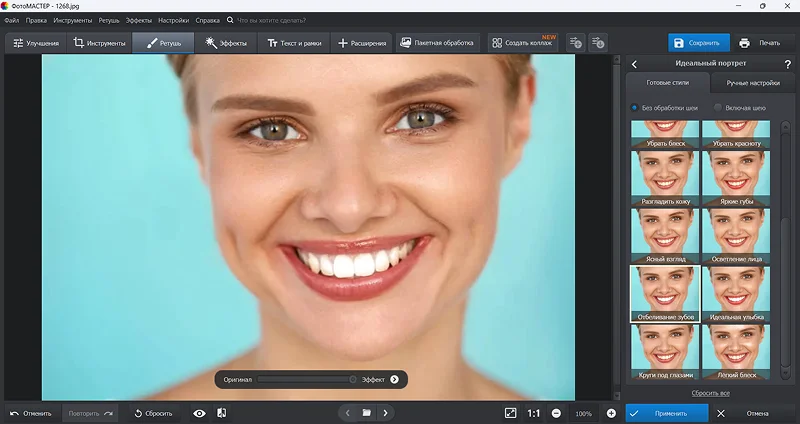
Task: Click the second history list toolbar icon
Action: click(598, 43)
